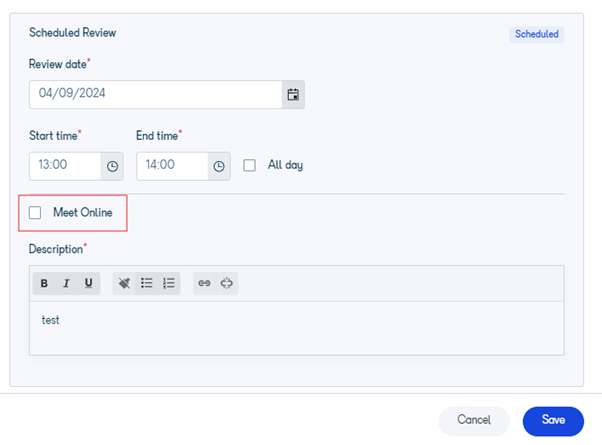Save the scheduled review
This screenshot has width=602, height=445.
(553, 421)
